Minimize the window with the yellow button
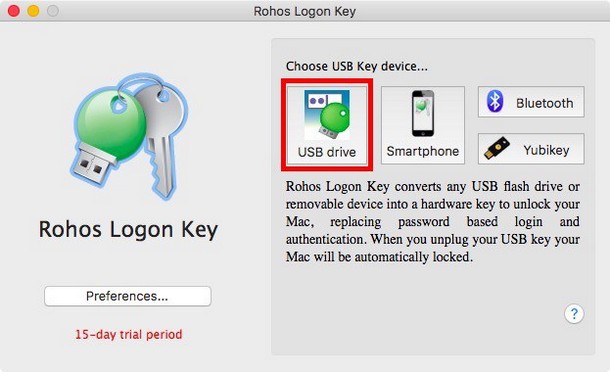 [33, 11]
